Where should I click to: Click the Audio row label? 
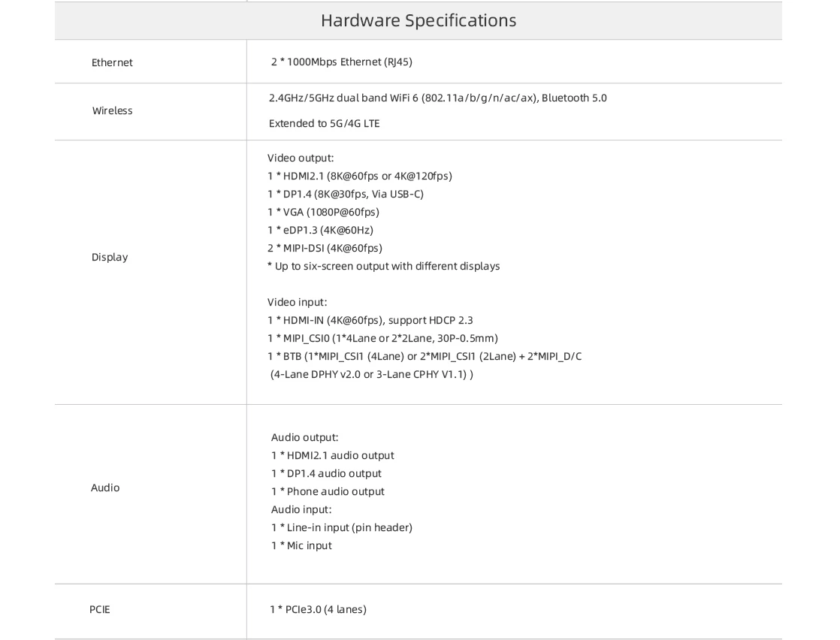pos(105,488)
